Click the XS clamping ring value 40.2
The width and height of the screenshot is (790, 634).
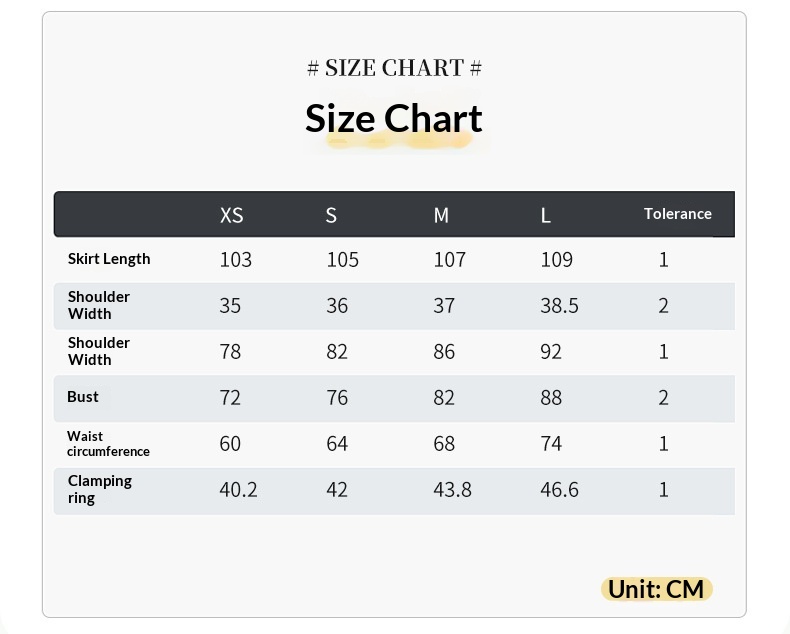pyautogui.click(x=238, y=490)
